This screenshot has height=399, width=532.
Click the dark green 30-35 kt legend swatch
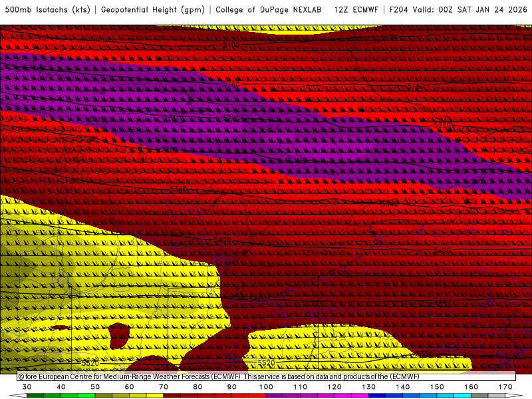pyautogui.click(x=35, y=396)
